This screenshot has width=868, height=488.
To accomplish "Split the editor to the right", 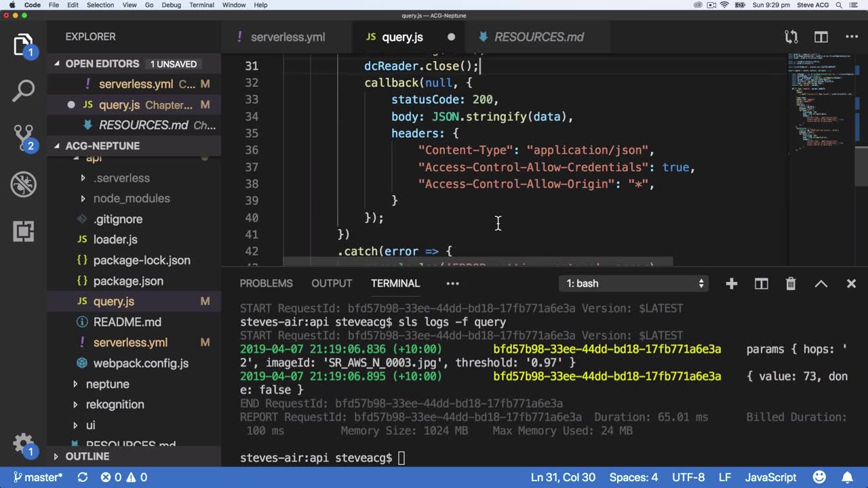I will tap(821, 37).
